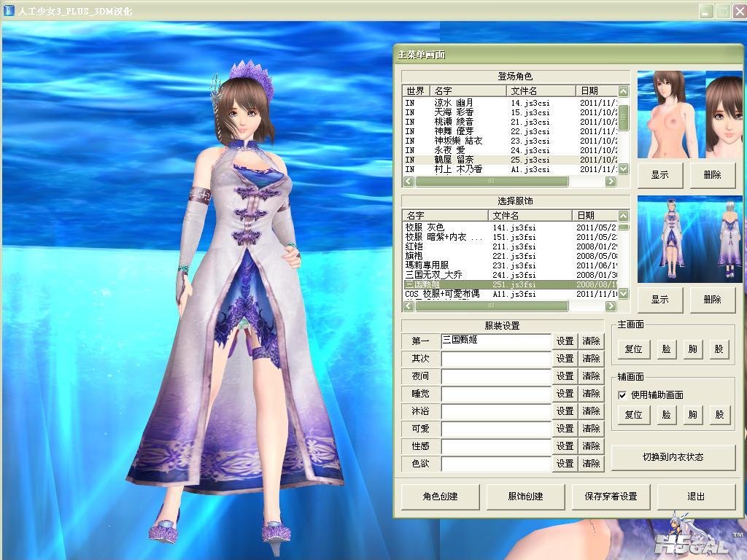Click 切换到内衣状态 button
Viewport: 747px width, 560px height.
[x=673, y=457]
